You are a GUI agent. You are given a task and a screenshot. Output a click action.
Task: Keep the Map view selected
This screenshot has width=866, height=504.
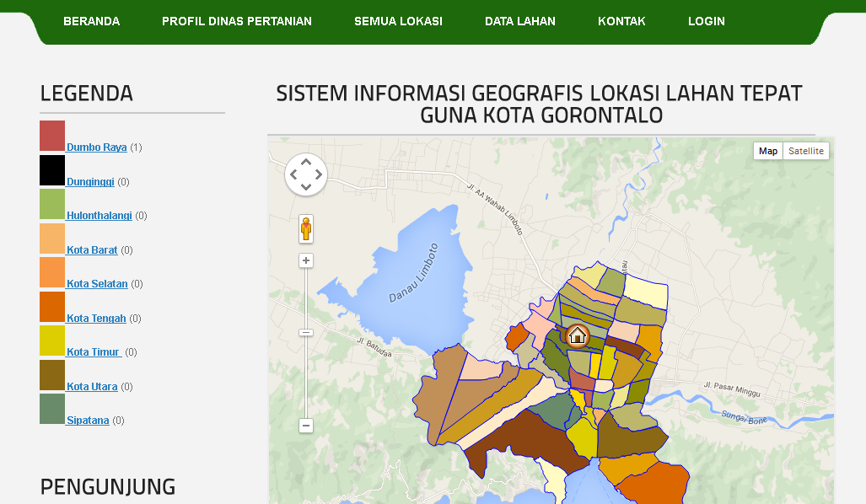coord(768,150)
